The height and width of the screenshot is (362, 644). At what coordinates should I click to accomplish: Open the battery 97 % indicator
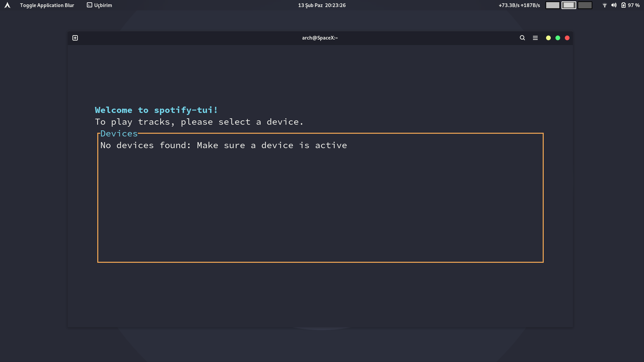point(631,5)
